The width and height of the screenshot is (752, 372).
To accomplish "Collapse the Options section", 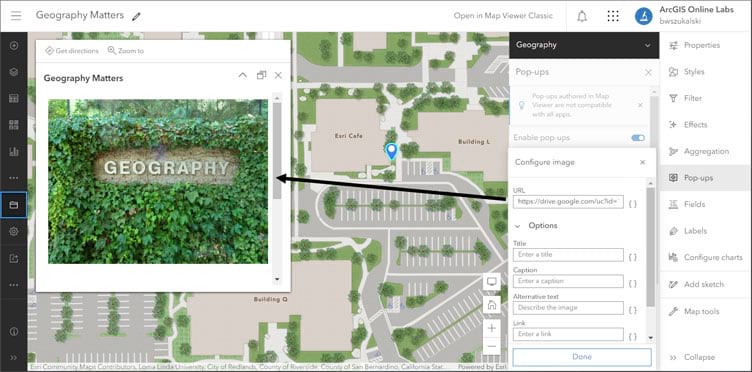I will (518, 226).
